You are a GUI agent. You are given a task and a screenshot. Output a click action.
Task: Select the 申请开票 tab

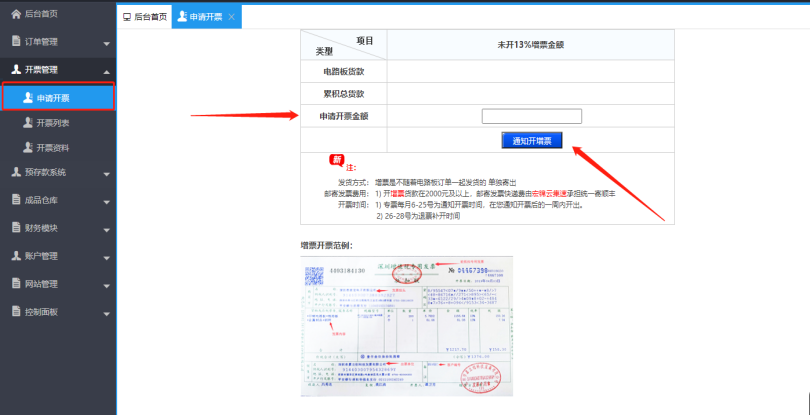pos(200,18)
